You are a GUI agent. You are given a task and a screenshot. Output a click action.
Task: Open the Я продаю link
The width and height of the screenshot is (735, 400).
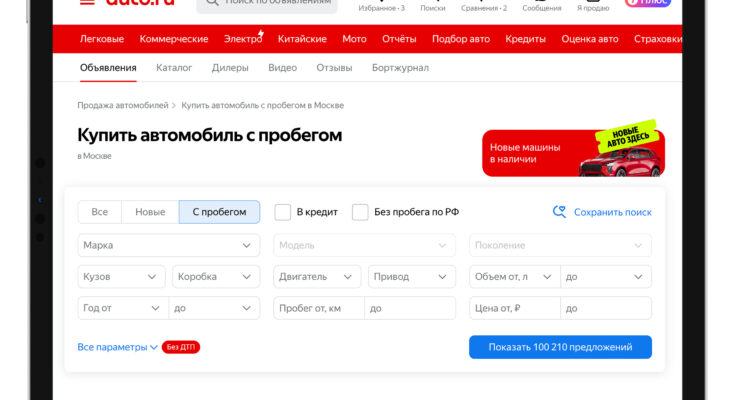[593, 7]
